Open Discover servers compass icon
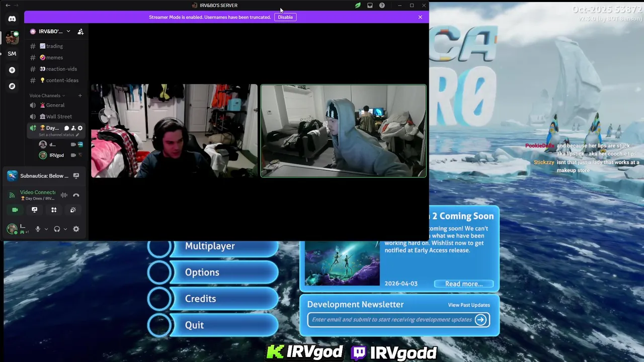644x362 pixels. pos(12,86)
